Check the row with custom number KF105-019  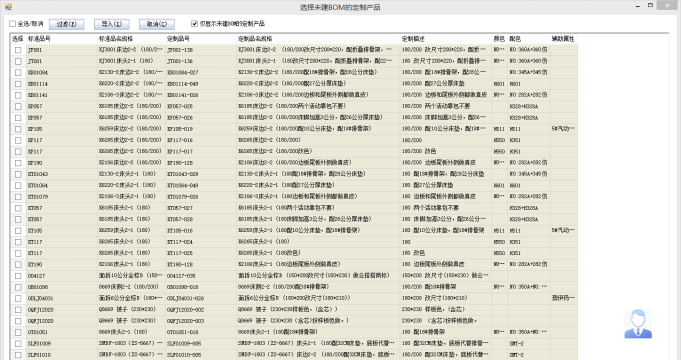point(18,129)
